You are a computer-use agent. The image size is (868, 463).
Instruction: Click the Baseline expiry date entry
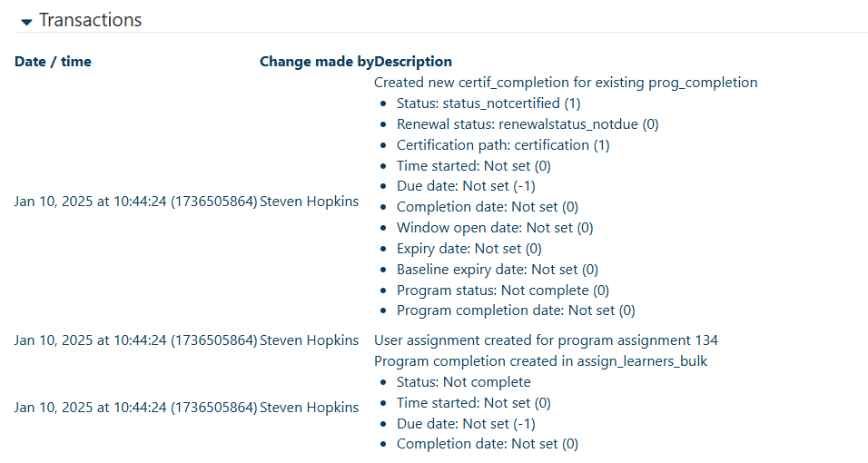click(x=498, y=270)
